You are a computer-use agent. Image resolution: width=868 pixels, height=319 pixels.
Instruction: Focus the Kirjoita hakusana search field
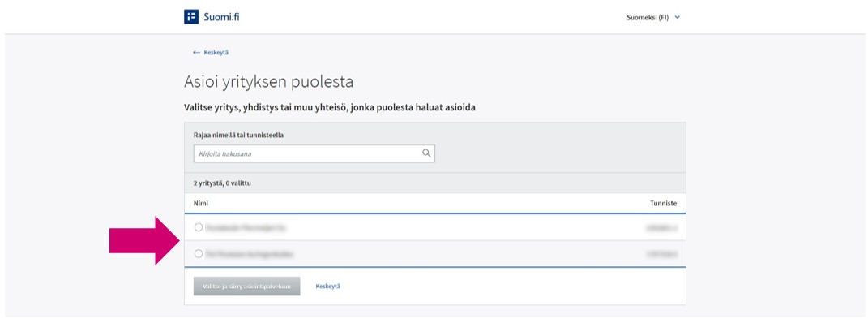coord(314,153)
